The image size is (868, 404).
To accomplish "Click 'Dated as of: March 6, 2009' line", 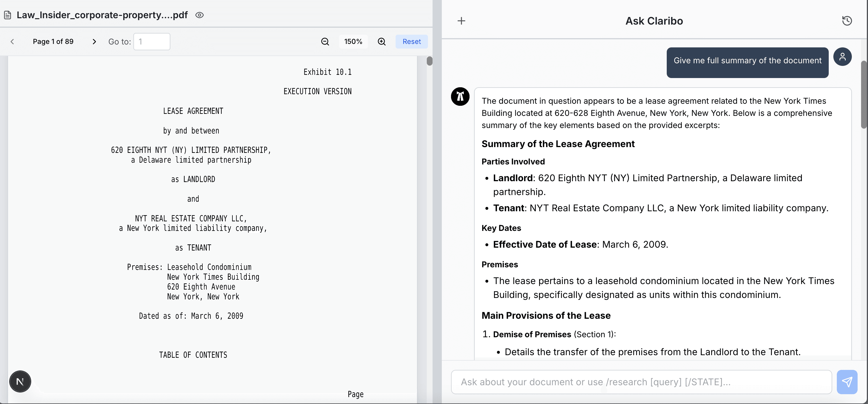I will tap(191, 316).
